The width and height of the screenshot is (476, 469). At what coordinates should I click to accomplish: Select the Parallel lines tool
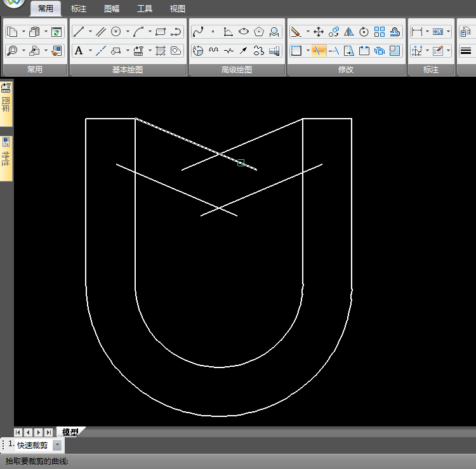coord(100,32)
